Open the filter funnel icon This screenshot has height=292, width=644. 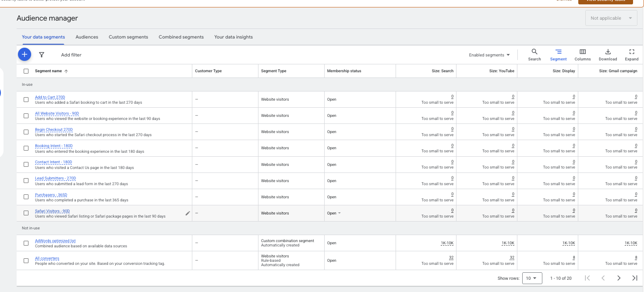42,55
